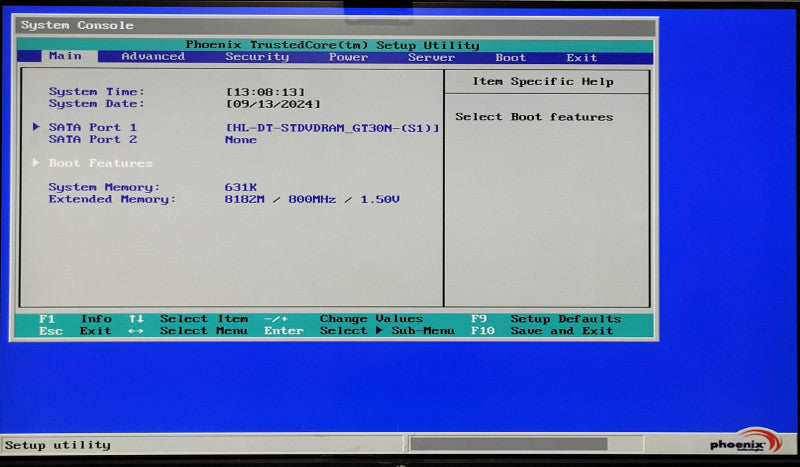Click the up/down arrows Select Item hint

coord(189,319)
